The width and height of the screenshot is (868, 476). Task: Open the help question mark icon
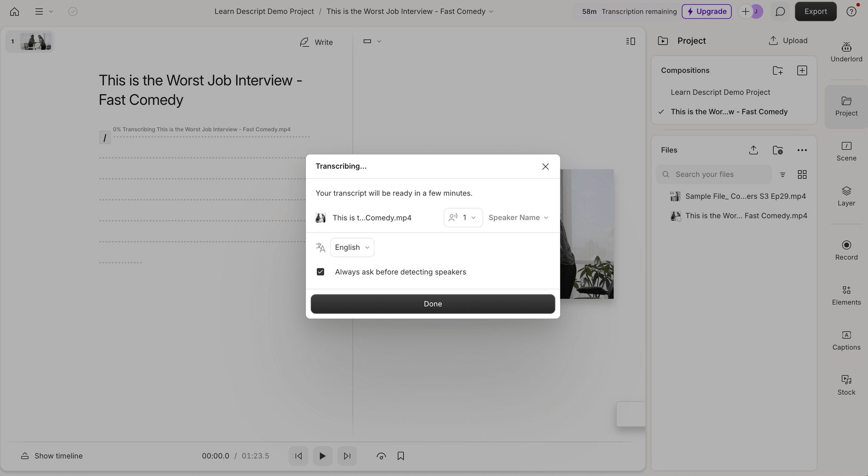[852, 12]
